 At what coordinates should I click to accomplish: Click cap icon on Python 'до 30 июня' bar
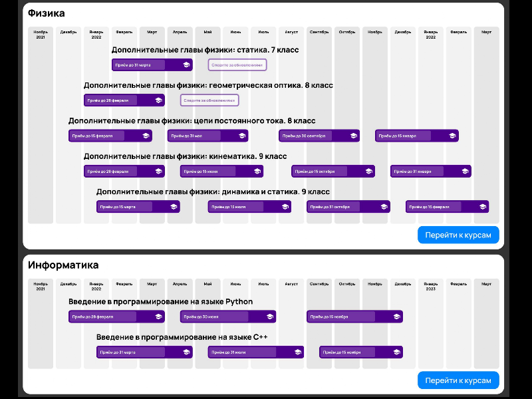[x=270, y=317]
